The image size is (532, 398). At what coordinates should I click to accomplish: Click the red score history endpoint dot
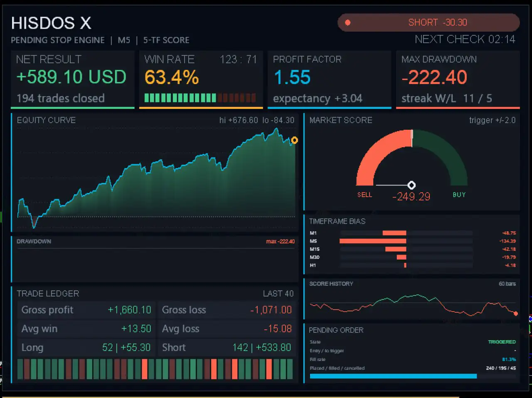(516, 314)
